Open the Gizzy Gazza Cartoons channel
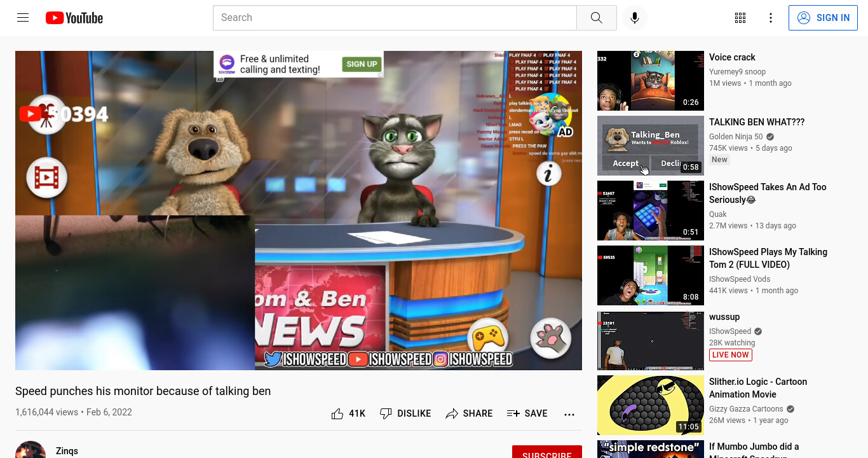This screenshot has height=458, width=868. (746, 409)
